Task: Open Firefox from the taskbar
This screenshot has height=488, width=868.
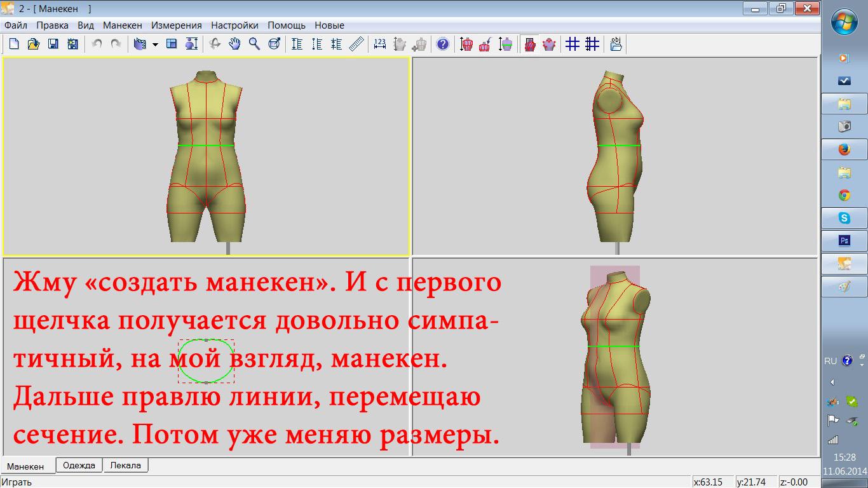Action: point(844,149)
